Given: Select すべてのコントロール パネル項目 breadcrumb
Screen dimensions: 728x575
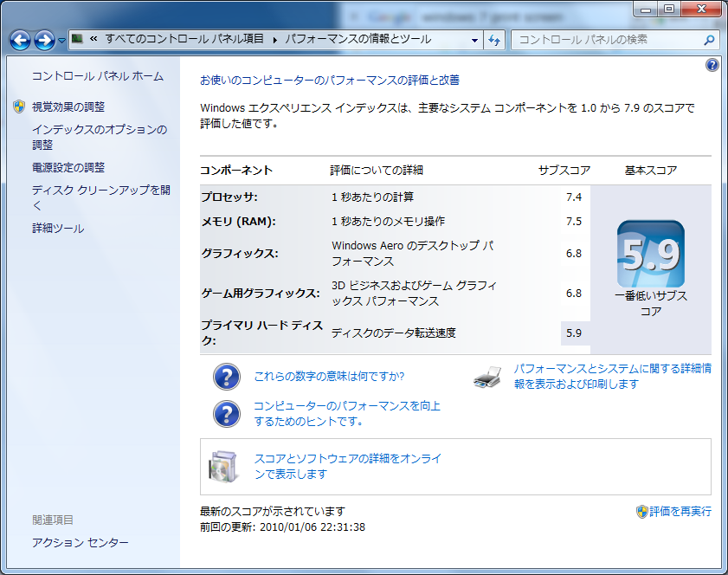Looking at the screenshot, I should (x=184, y=39).
